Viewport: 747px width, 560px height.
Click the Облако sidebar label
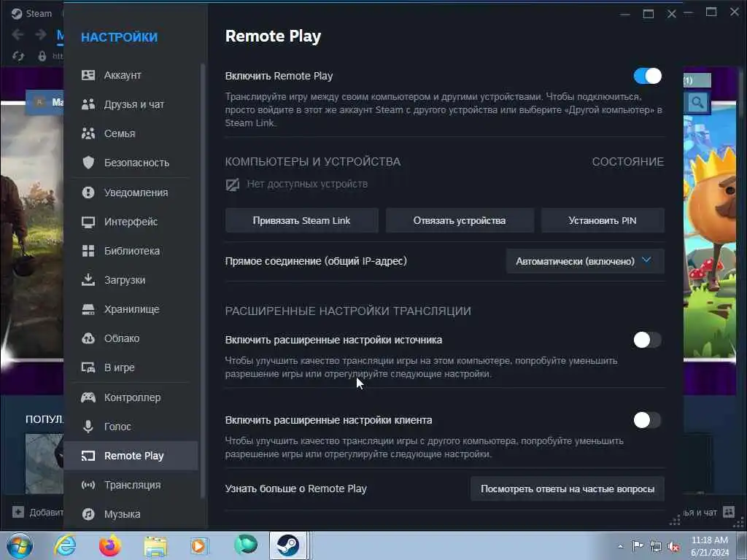coord(122,338)
